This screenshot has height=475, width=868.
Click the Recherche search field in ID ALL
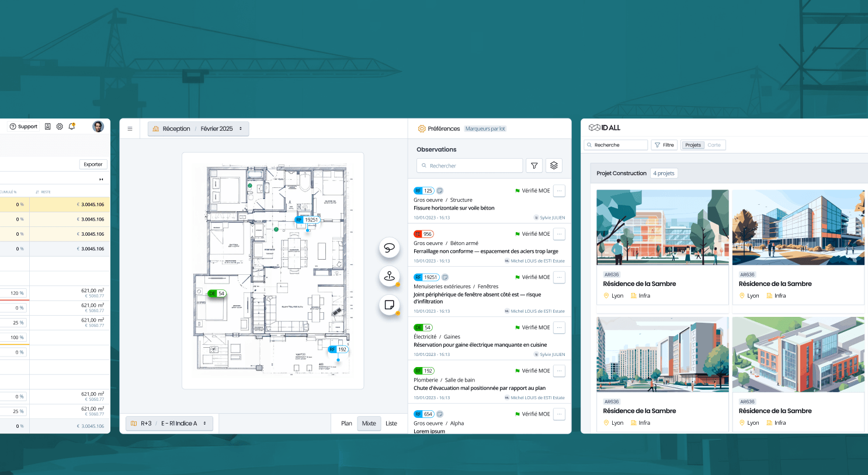pos(615,145)
